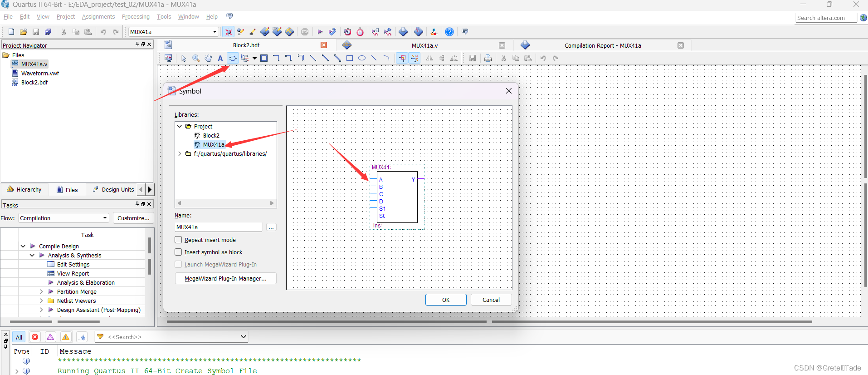This screenshot has width=868, height=375.
Task: Click the Search altera.com field
Action: [x=826, y=18]
